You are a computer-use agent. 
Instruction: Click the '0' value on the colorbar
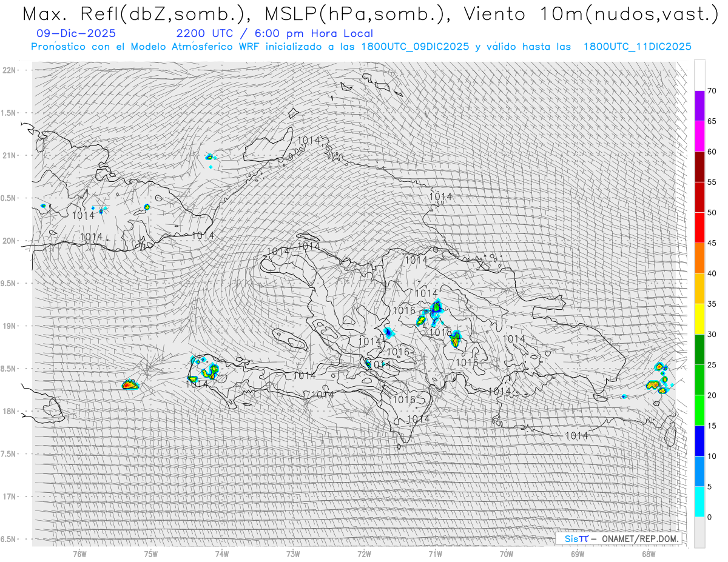click(710, 517)
